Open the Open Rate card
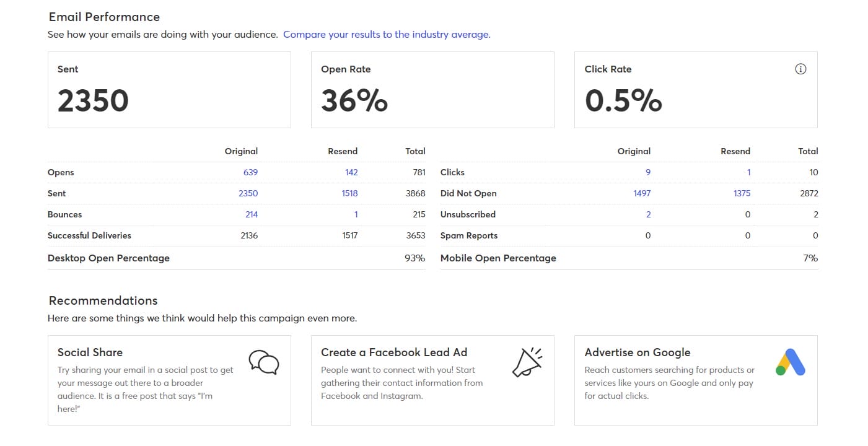868x446 pixels. click(x=432, y=89)
